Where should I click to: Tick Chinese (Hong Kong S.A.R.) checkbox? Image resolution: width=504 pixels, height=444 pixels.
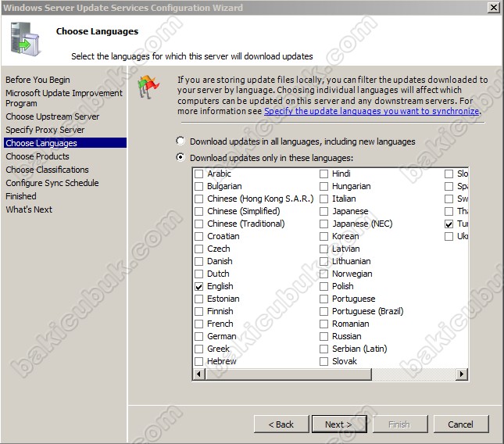(199, 199)
